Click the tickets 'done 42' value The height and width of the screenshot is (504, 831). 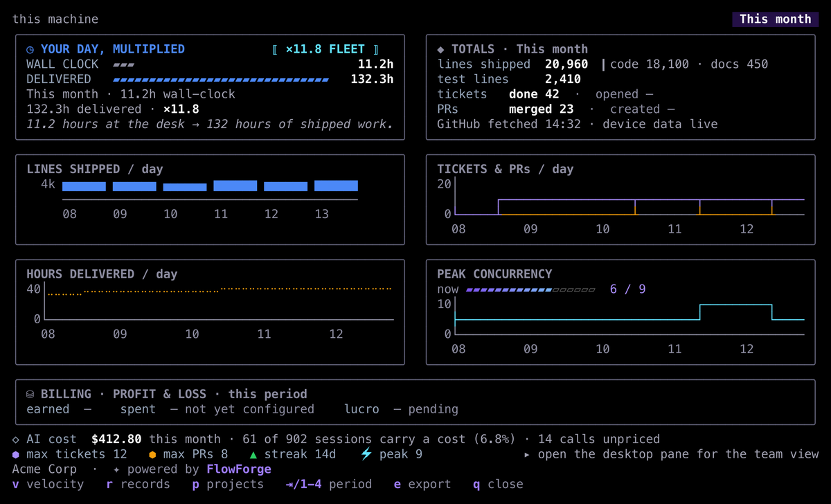(534, 94)
